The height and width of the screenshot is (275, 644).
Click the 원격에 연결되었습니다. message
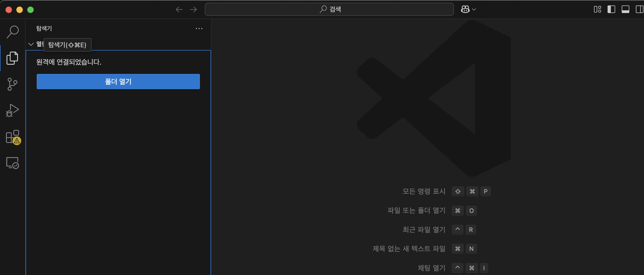69,62
